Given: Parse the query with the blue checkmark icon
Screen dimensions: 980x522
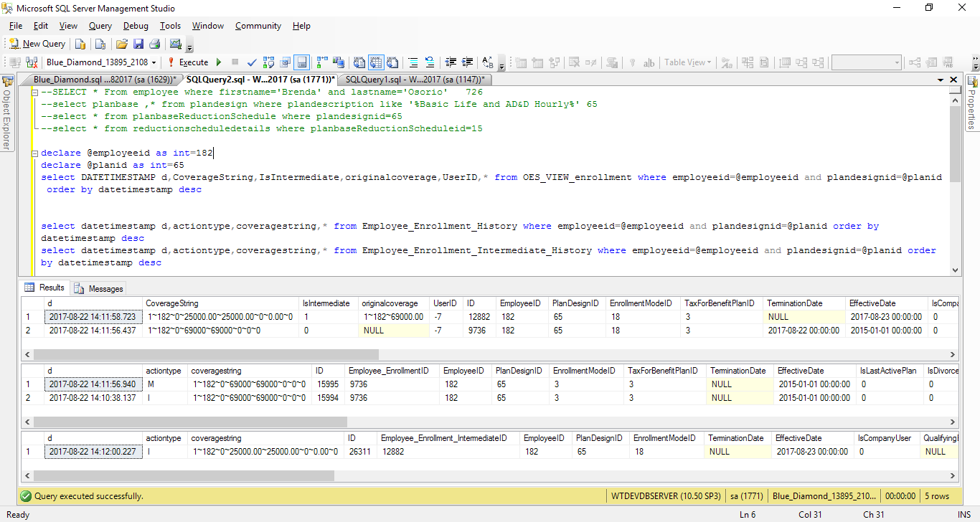Looking at the screenshot, I should coord(252,62).
